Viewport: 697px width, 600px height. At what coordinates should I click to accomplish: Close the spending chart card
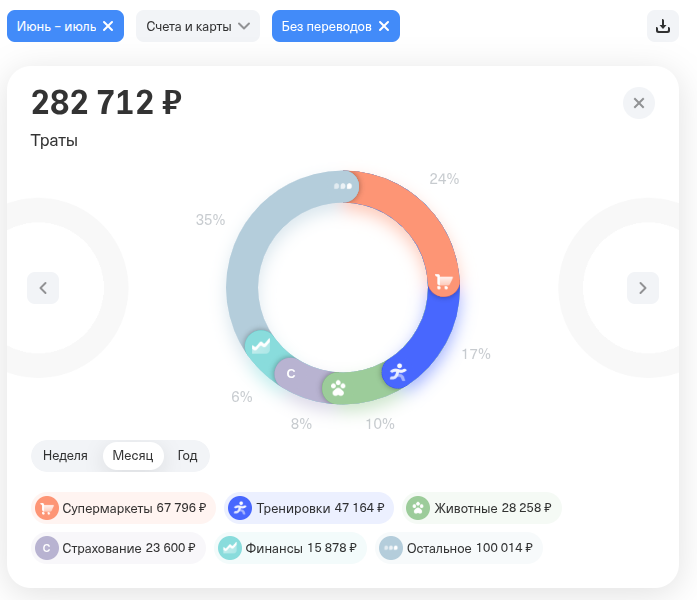pos(639,103)
